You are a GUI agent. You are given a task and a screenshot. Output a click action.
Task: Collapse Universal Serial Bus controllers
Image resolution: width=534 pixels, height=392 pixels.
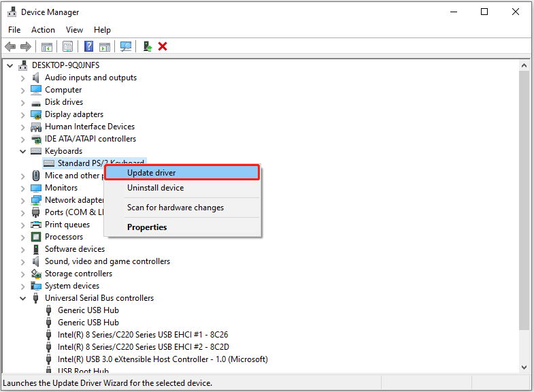pos(23,298)
